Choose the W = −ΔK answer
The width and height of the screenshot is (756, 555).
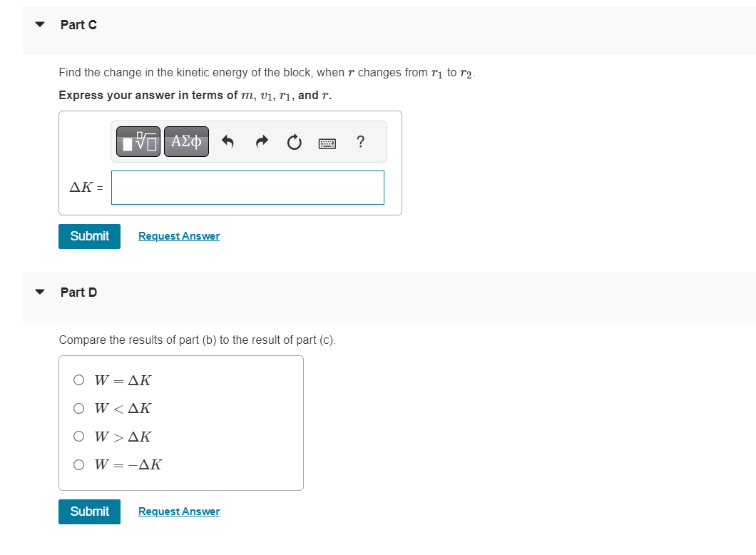(79, 464)
